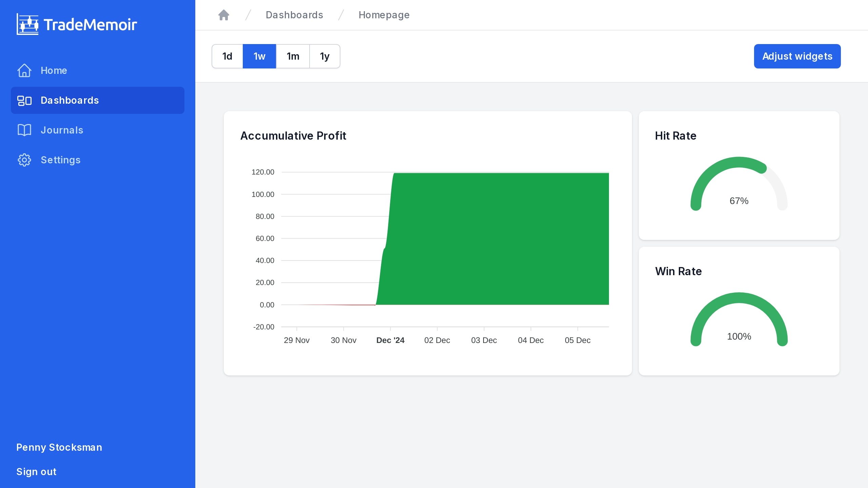Select the 1w time period tab
The height and width of the screenshot is (488, 868).
tap(259, 56)
